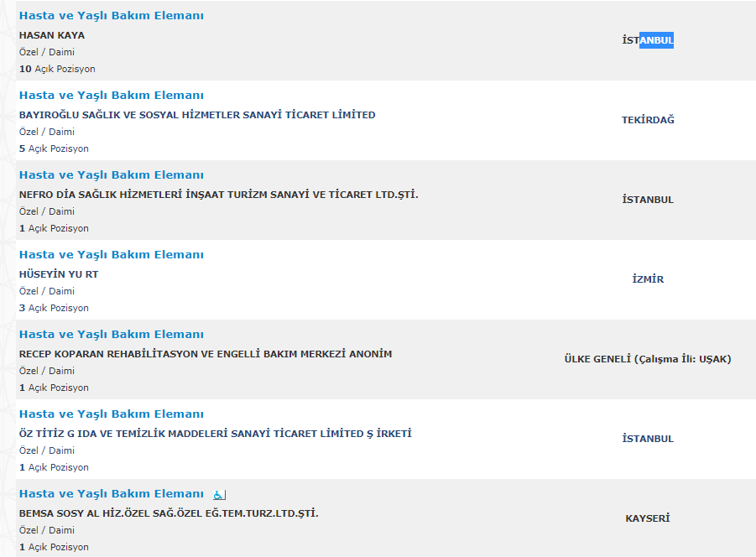This screenshot has width=756, height=557.
Task: Open the job title link above RECEP KOPARAN
Action: (111, 335)
